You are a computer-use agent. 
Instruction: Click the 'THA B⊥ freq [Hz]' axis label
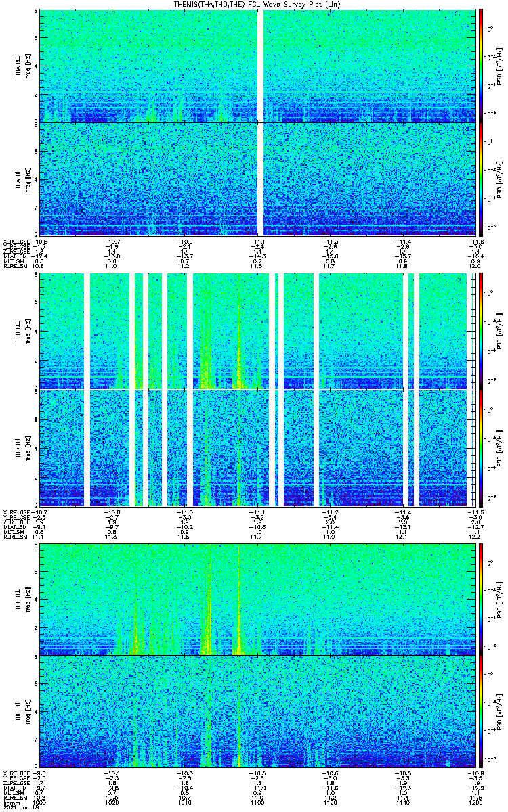pyautogui.click(x=23, y=66)
